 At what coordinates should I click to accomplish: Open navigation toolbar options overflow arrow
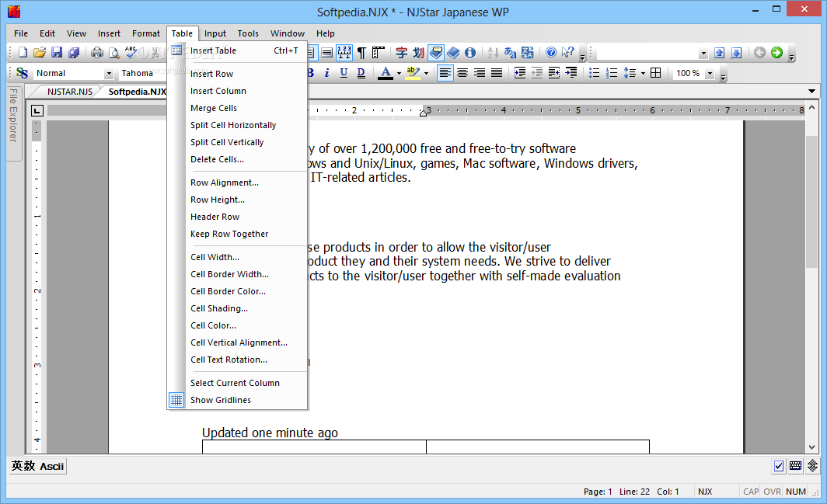click(x=792, y=57)
